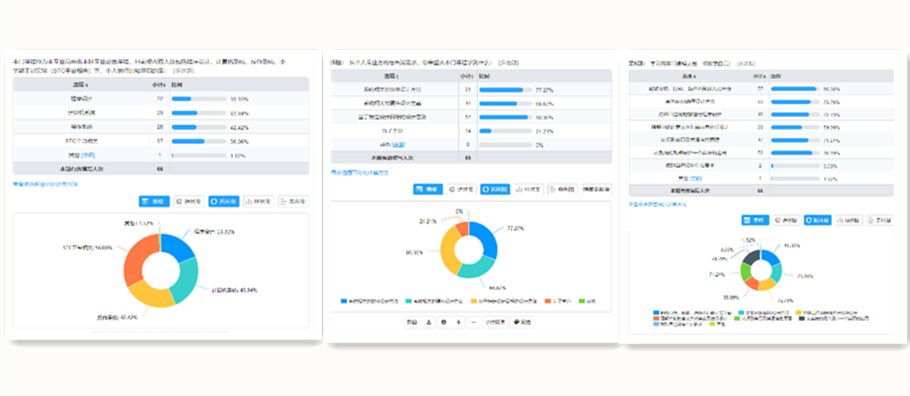The image size is (910, 396).
Task: Switch left panel to column chart view
Action: [259, 201]
